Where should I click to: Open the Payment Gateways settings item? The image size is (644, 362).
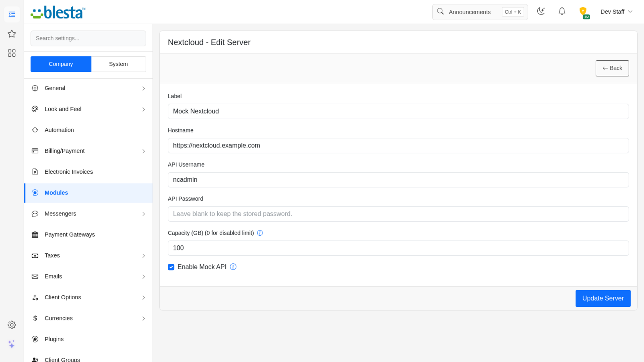(x=88, y=235)
